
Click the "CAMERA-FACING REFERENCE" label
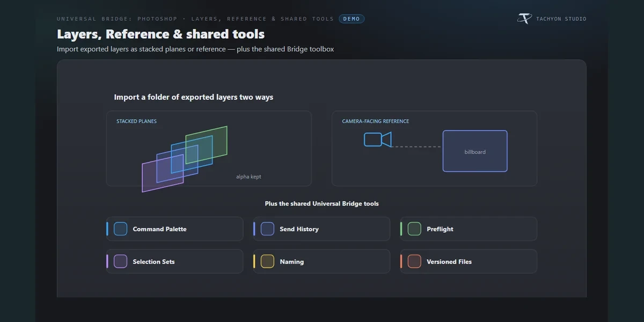376,121
